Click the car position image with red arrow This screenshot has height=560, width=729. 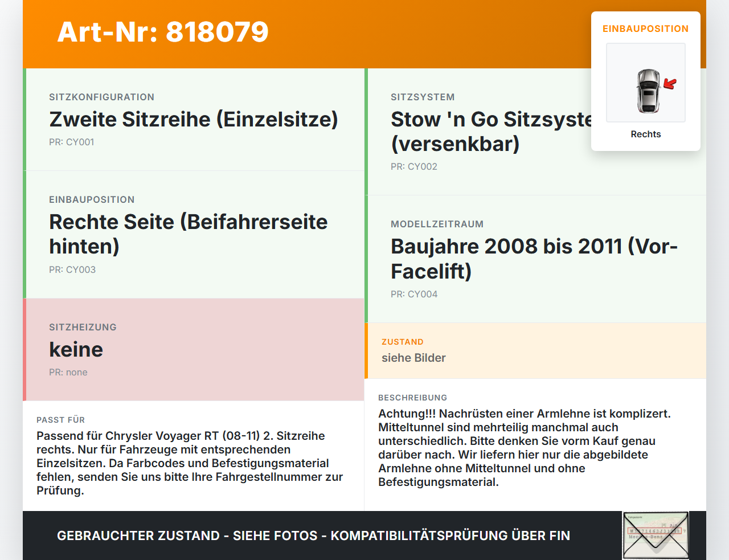coord(646,83)
